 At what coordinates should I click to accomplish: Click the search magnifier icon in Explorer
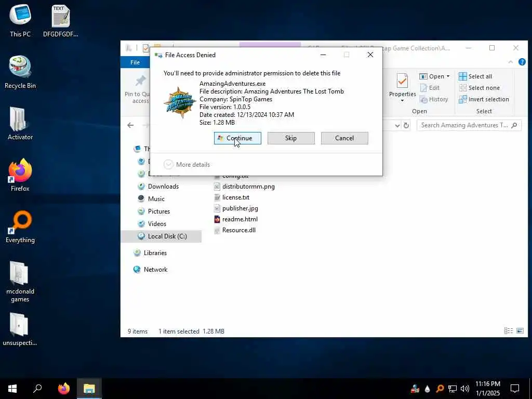click(x=514, y=125)
